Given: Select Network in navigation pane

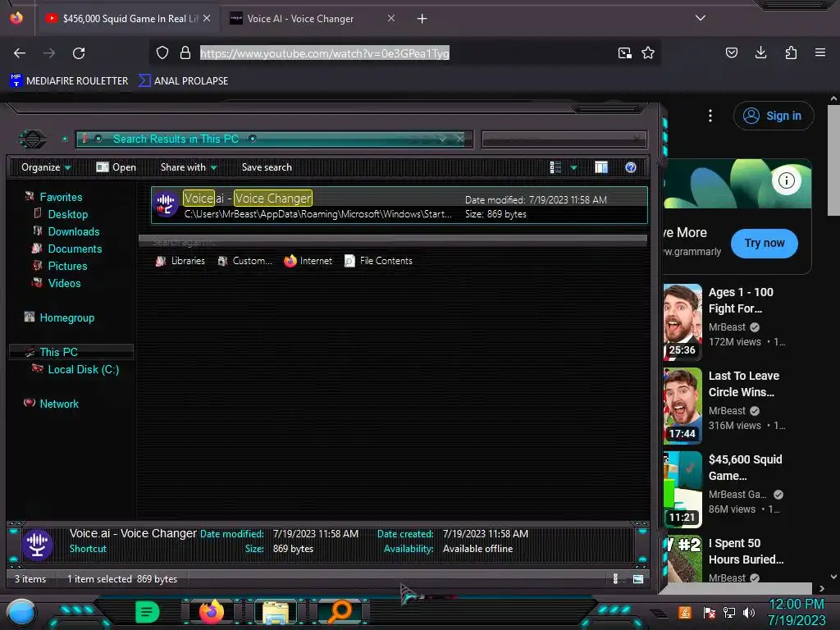Looking at the screenshot, I should pos(59,404).
